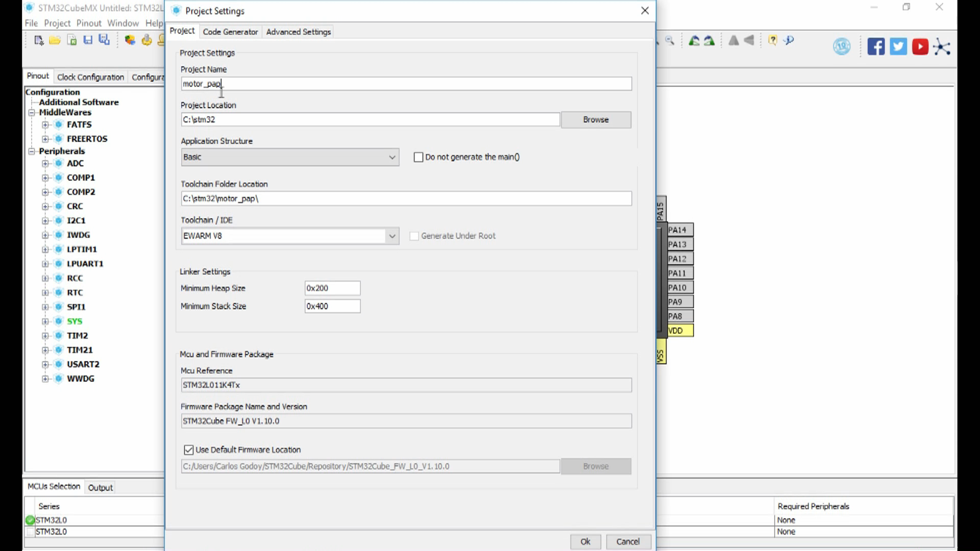980x551 pixels.
Task: Expand the FREERTOS tree node
Action: [x=45, y=139]
